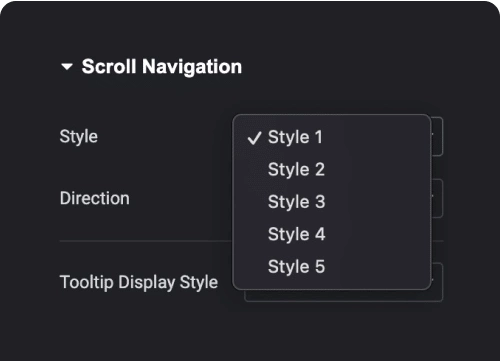This screenshot has height=361, width=500.
Task: Choose Style 2 in the style menu
Action: click(332, 169)
